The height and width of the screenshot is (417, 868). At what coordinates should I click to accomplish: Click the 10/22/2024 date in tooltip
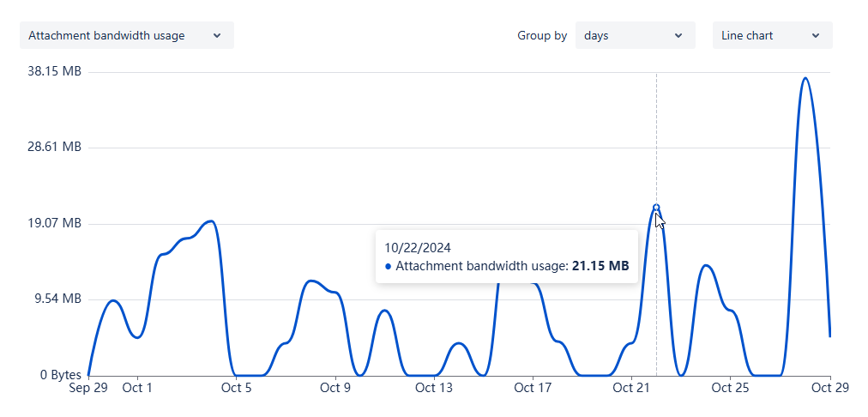(x=418, y=247)
